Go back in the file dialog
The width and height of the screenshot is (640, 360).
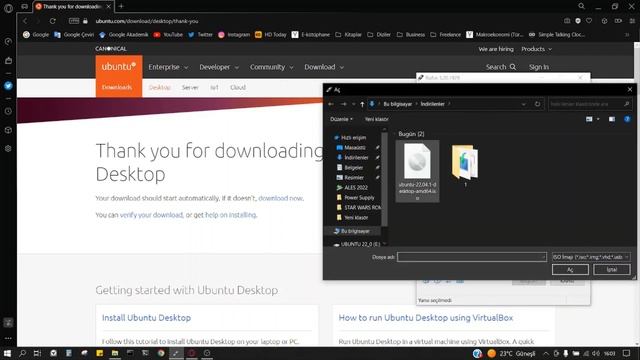[x=331, y=104]
